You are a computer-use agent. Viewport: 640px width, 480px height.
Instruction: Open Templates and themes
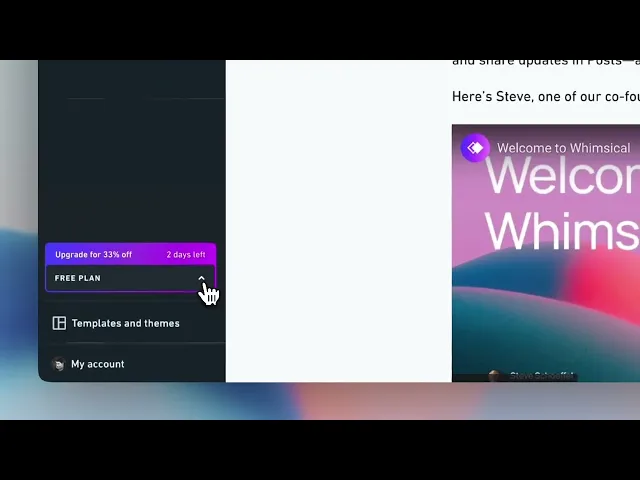126,323
